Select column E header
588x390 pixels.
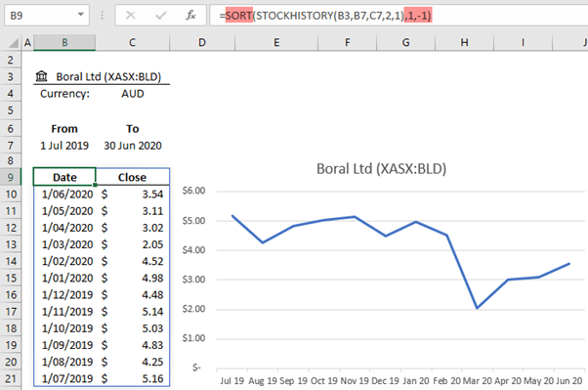coord(276,43)
